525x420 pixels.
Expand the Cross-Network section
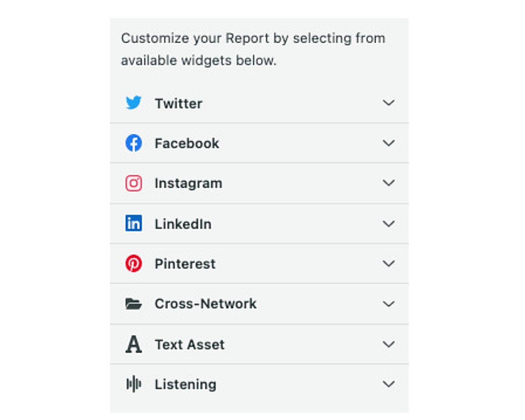389,304
